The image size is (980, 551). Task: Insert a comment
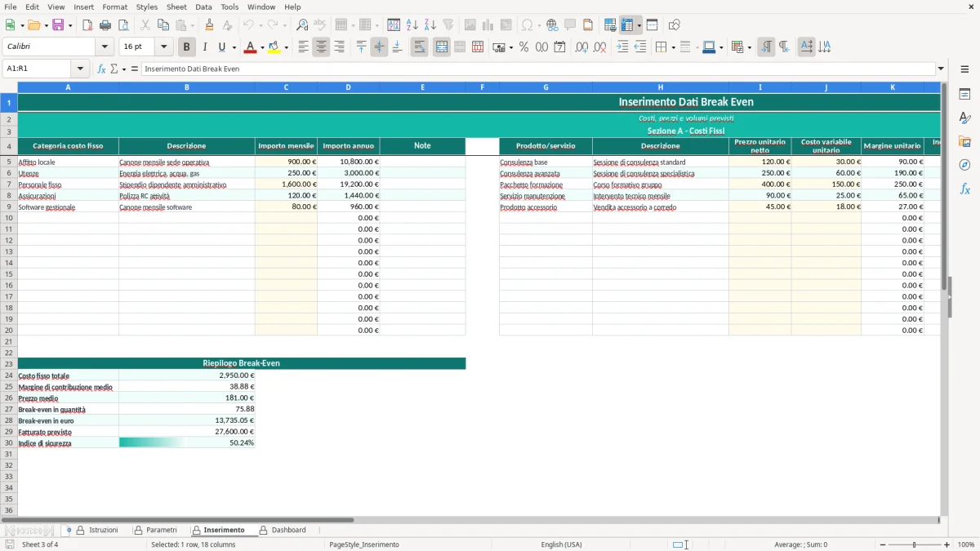[570, 25]
